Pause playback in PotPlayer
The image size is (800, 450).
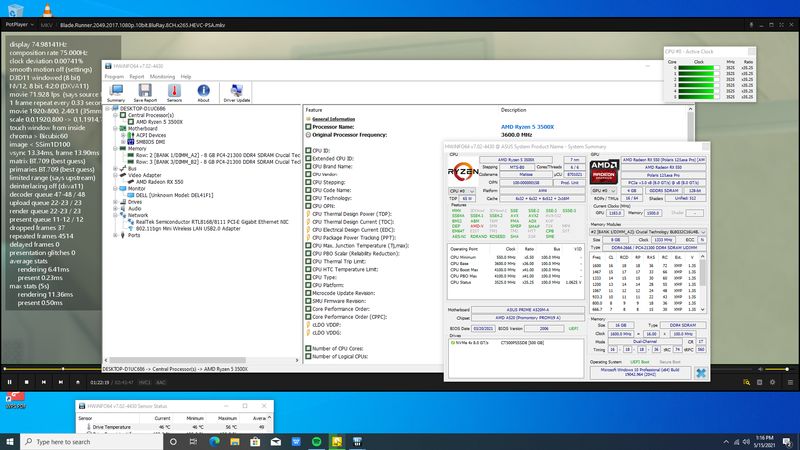click(9, 382)
